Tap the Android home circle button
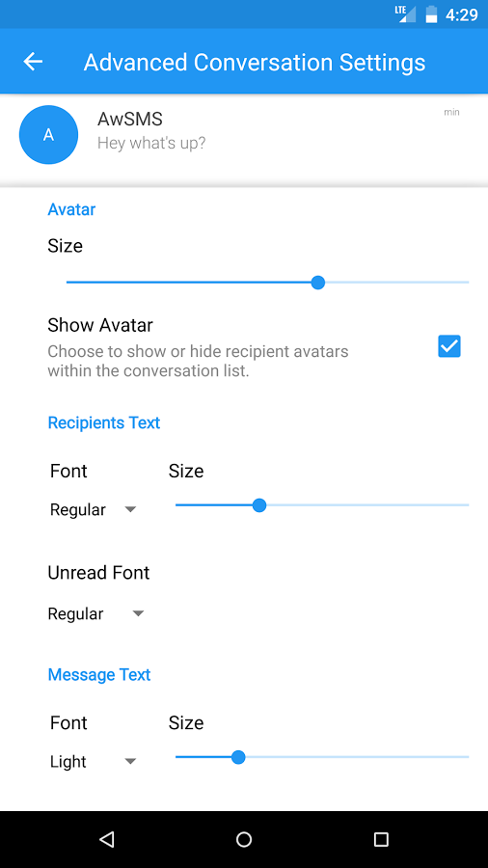The image size is (488, 868). coord(244,839)
